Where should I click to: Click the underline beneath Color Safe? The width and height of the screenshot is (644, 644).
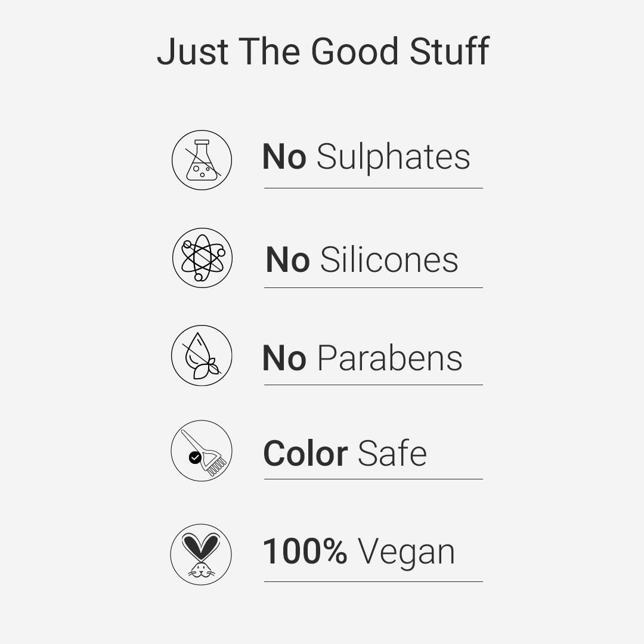(x=373, y=479)
